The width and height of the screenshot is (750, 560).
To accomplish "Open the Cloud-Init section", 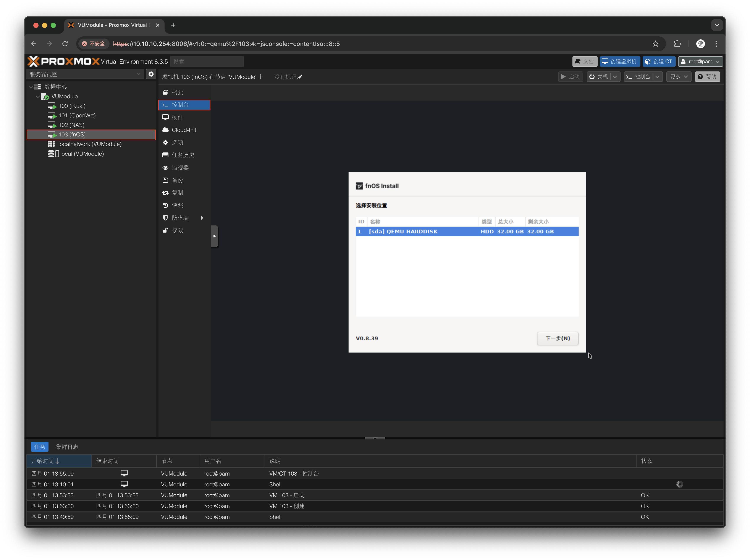I will click(184, 130).
